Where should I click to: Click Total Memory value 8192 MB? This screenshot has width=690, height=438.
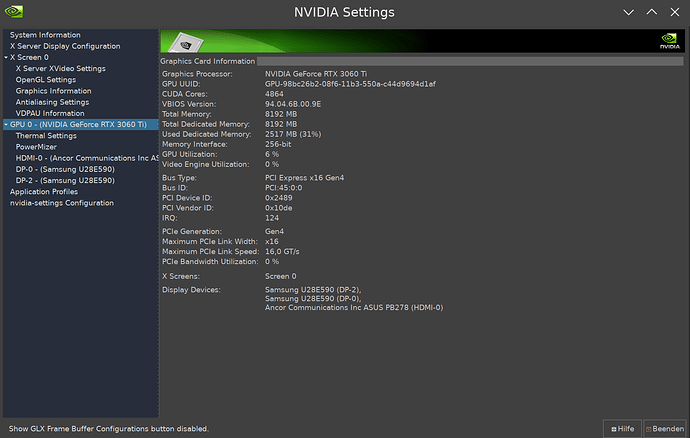click(x=281, y=114)
